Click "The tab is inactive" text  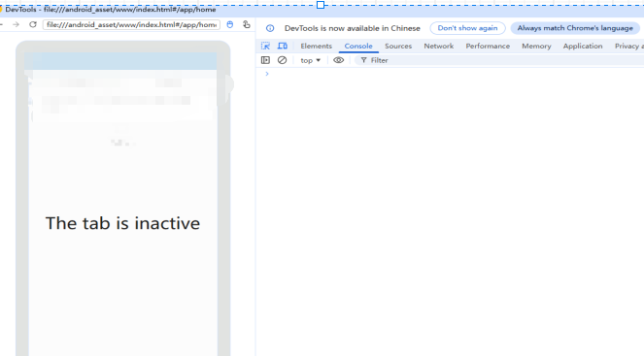coord(122,223)
